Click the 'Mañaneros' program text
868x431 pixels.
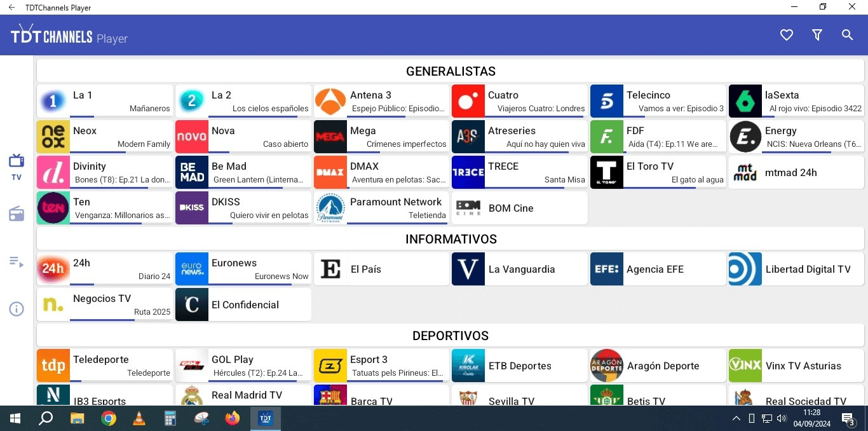click(150, 109)
